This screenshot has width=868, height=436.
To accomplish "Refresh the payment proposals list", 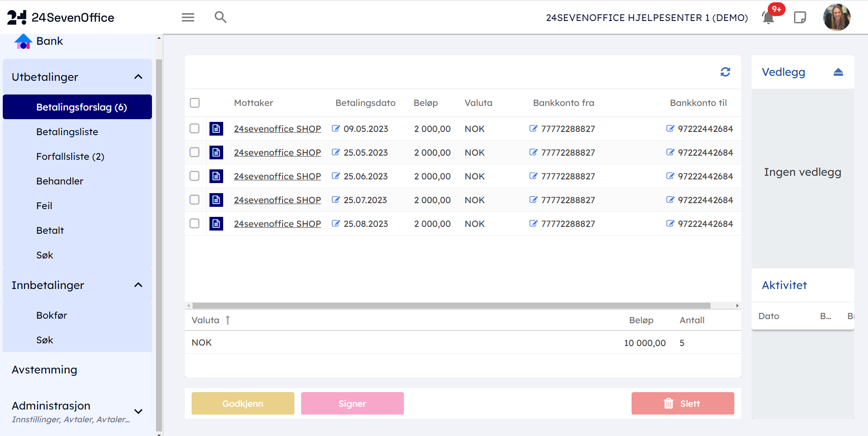I will [725, 72].
